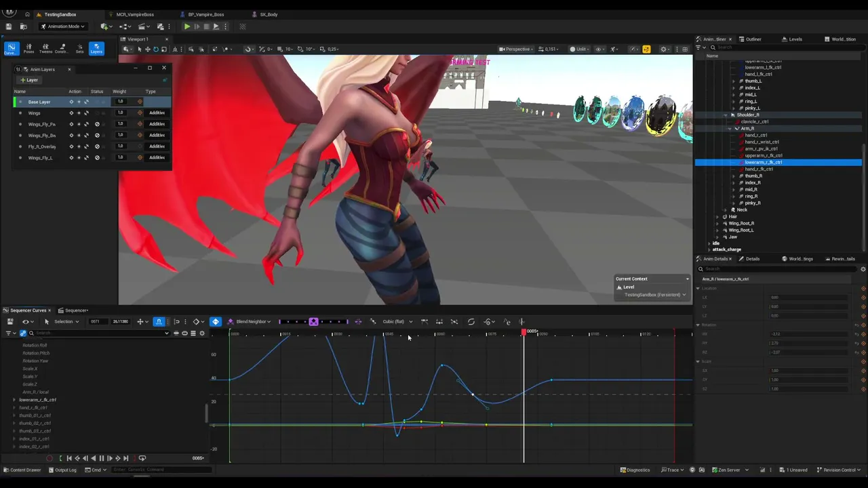Image resolution: width=868 pixels, height=488 pixels.
Task: Toggle mute status of Fly_R_Overlay layer
Action: (97, 146)
